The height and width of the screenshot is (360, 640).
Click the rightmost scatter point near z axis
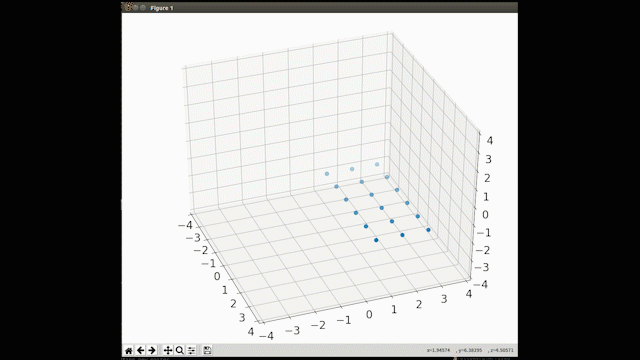(x=428, y=230)
